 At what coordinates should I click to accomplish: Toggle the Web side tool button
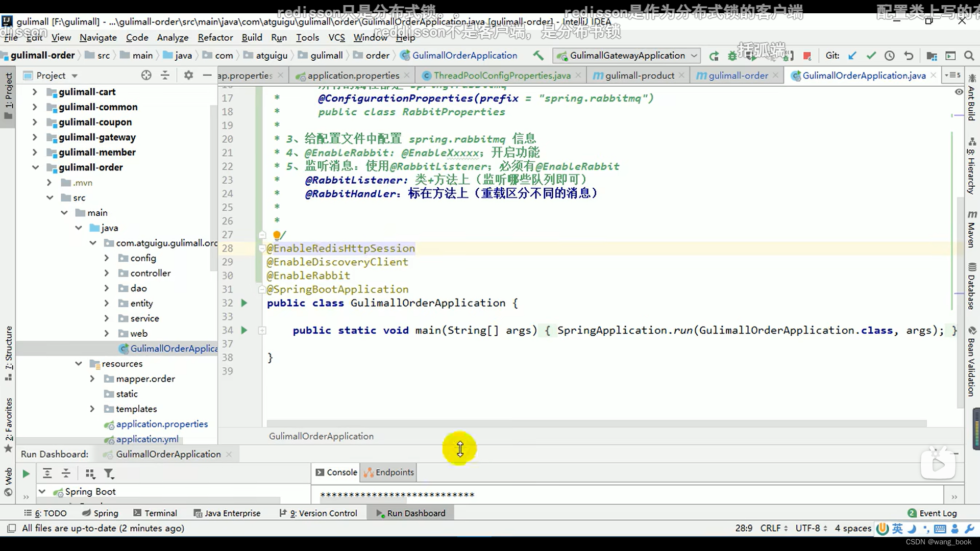click(9, 482)
